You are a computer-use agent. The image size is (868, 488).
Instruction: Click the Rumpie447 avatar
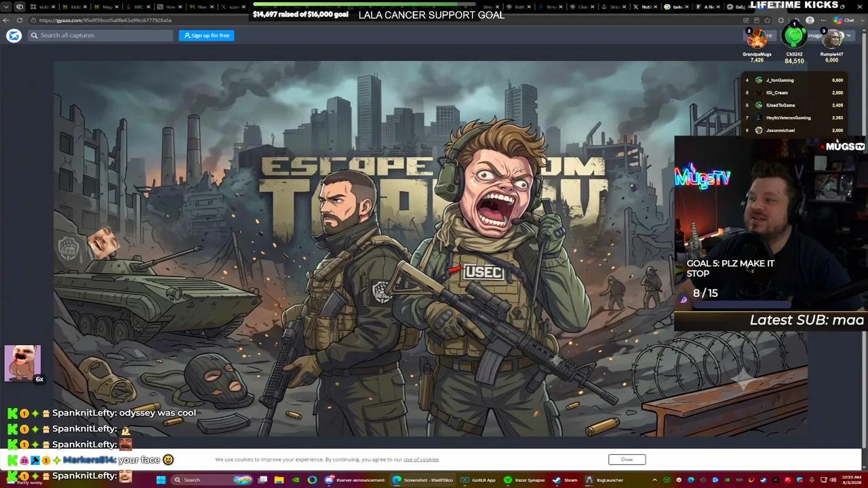point(832,39)
